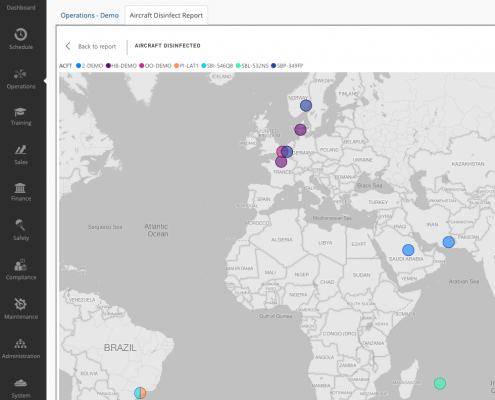Click the BRAZIL label on the map
Image resolution: width=495 pixels, height=400 pixels.
click(x=120, y=348)
